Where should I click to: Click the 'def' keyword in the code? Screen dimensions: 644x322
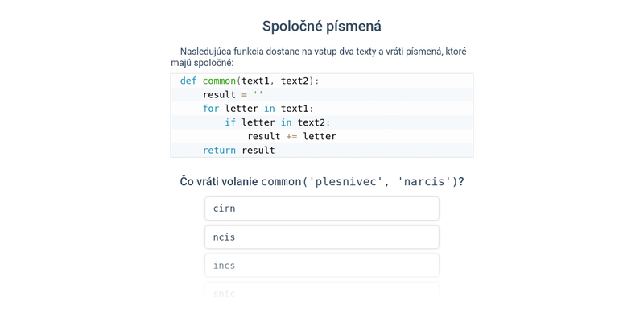188,80
